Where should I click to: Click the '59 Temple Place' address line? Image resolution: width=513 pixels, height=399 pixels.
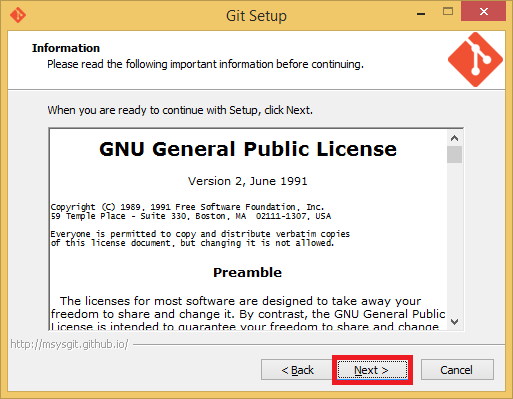(191, 216)
